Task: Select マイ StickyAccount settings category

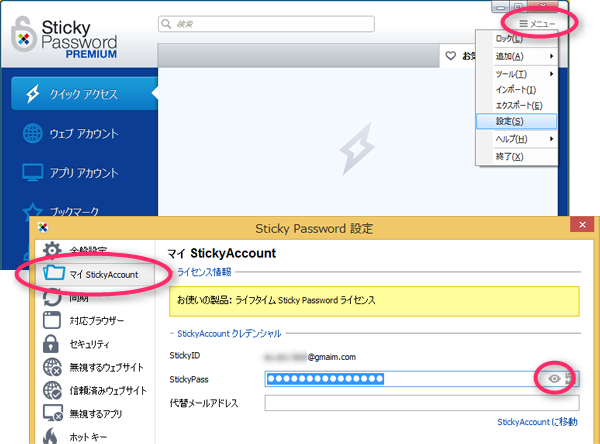Action: (95, 274)
